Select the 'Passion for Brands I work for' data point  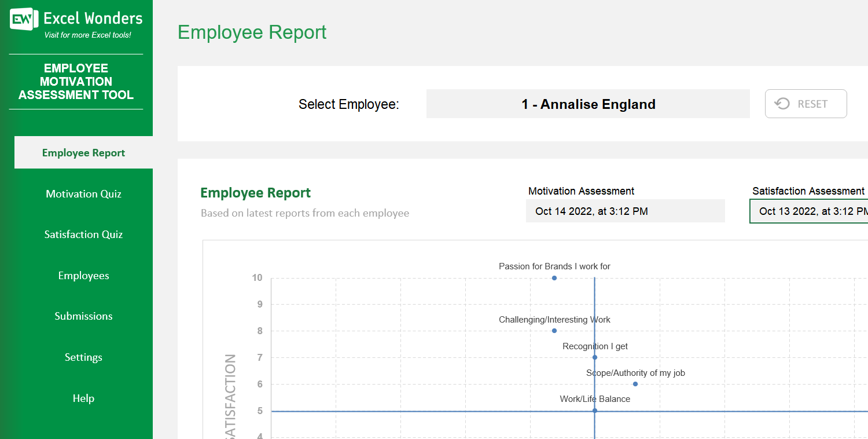coord(554,278)
